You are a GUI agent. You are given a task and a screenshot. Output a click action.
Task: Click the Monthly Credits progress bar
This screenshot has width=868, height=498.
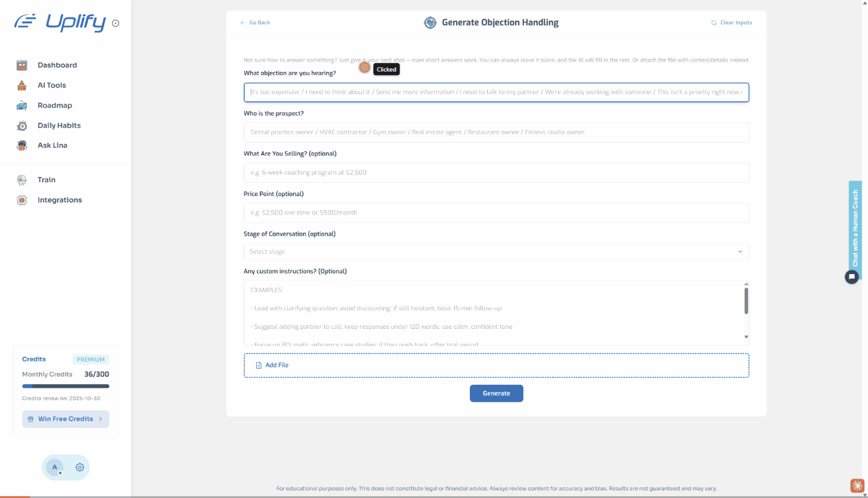tap(66, 386)
